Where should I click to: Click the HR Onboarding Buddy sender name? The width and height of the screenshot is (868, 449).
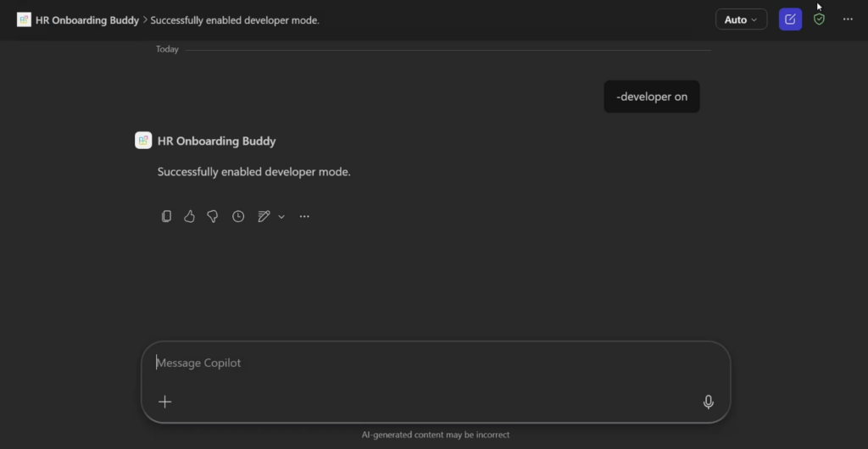coord(216,141)
